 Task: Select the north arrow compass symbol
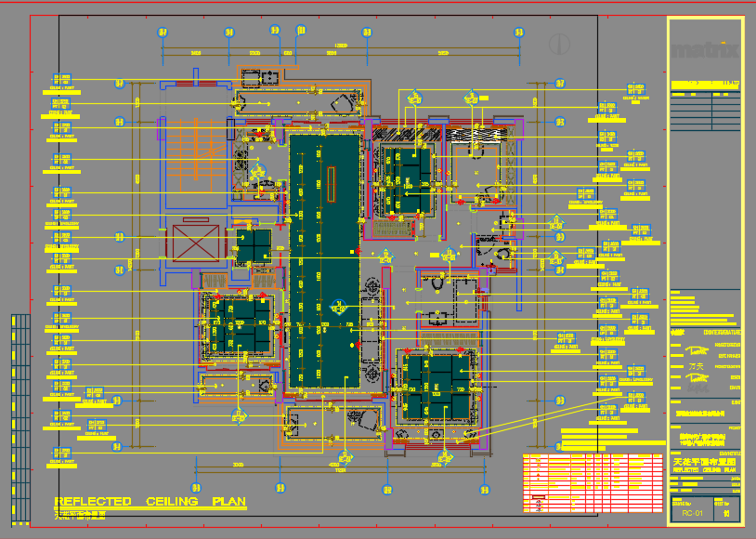click(559, 45)
